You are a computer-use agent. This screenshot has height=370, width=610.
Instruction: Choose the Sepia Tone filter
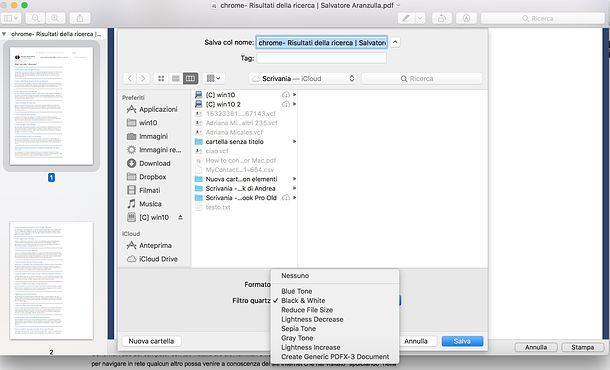(x=335, y=328)
